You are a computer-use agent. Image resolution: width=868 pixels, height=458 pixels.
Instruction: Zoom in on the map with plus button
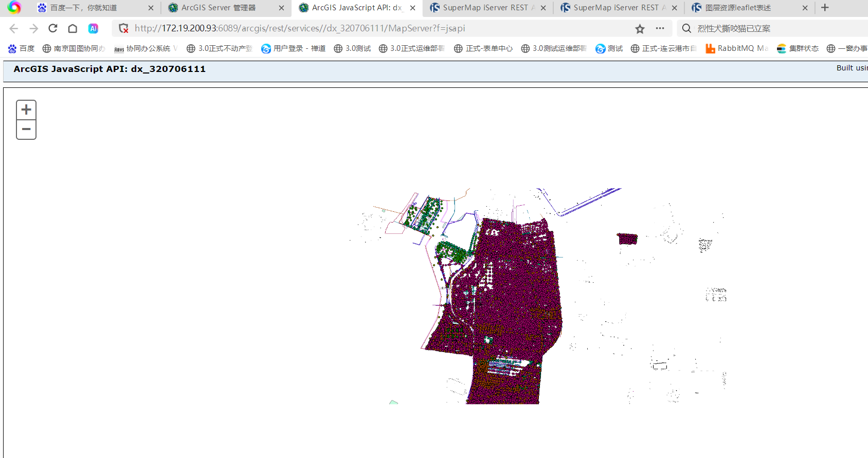(x=26, y=109)
